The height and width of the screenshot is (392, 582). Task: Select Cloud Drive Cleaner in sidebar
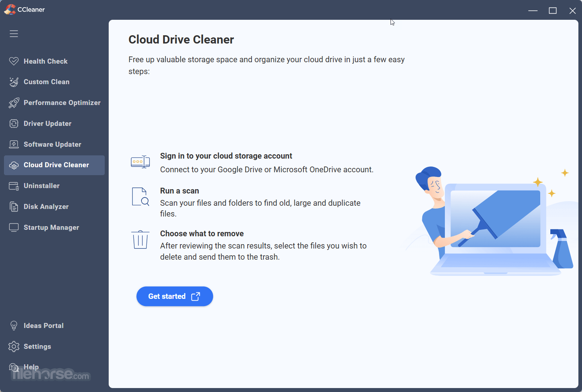(54, 165)
